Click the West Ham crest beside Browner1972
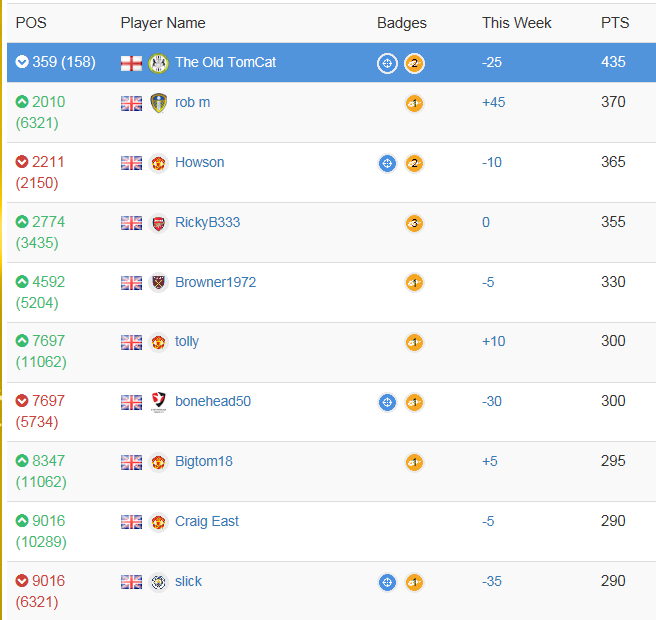This screenshot has width=656, height=620. coord(158,283)
